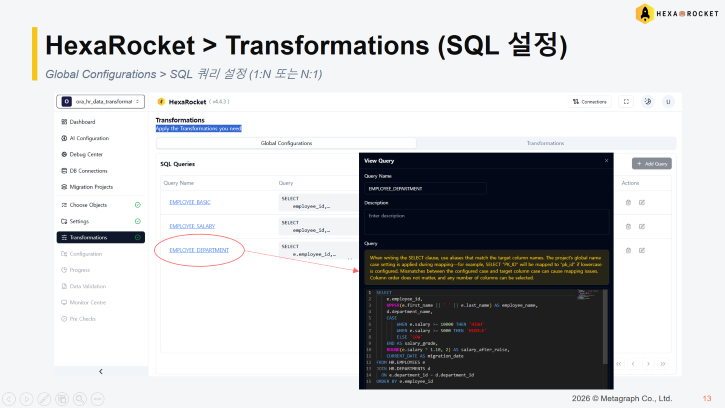This screenshot has height=408, width=725.
Task: Click the EMPLOYEE_DEPARTMENT query preview e.employee_id
Action: (x=319, y=251)
